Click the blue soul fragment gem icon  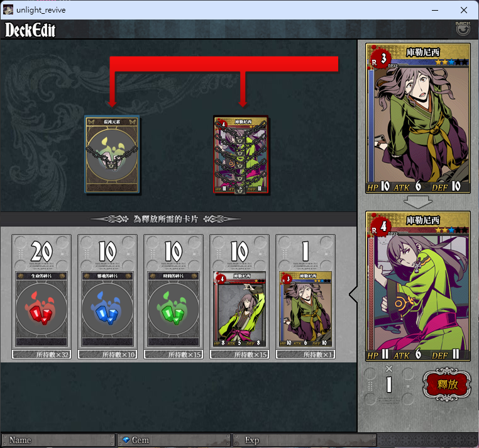107,308
